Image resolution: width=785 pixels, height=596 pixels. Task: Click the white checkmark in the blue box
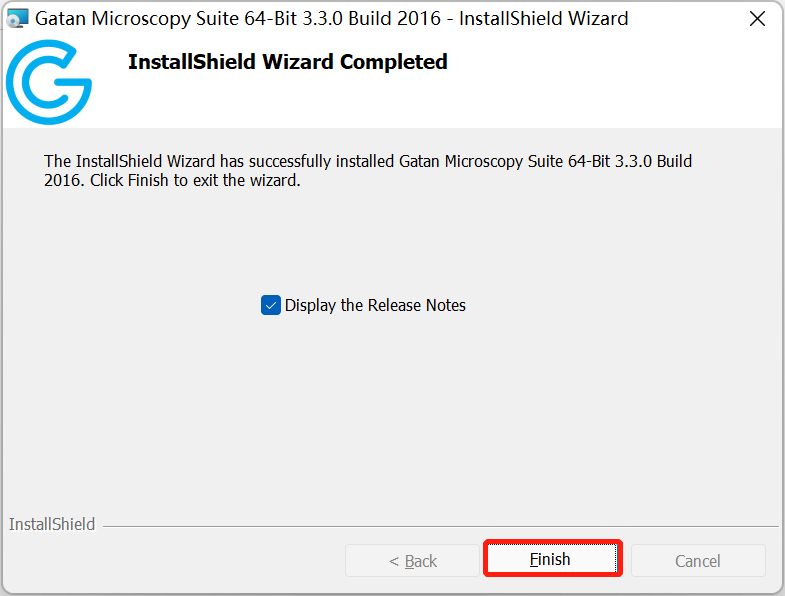click(271, 305)
